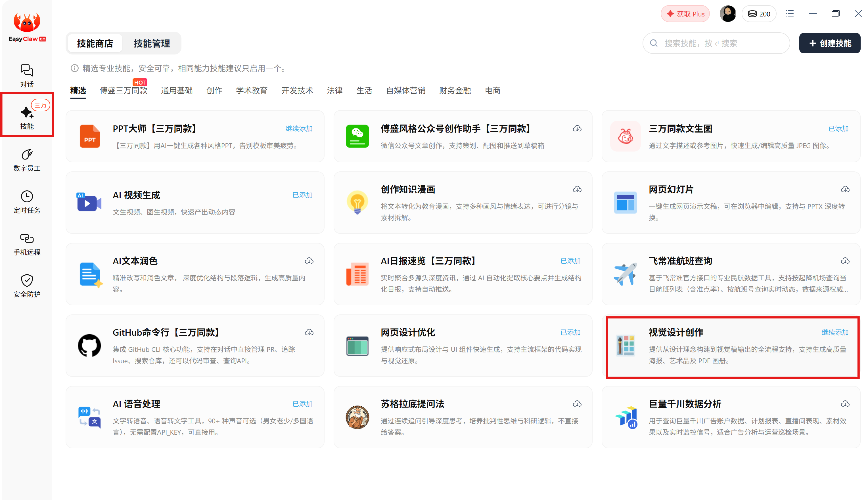Select the 学术教育 category tab

pos(252,90)
